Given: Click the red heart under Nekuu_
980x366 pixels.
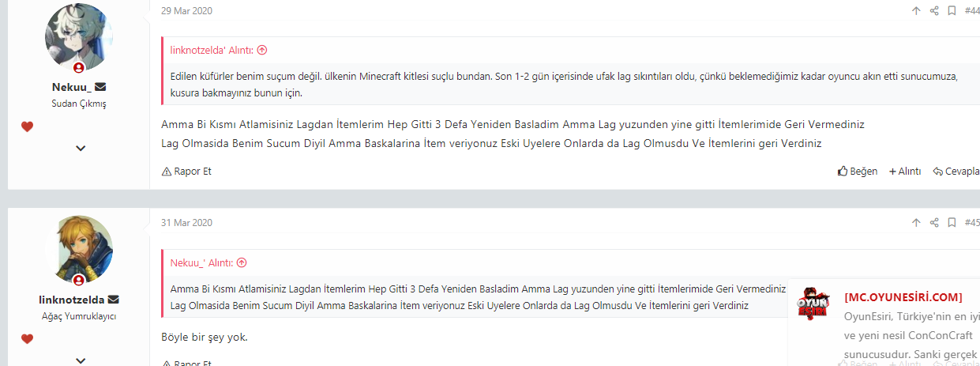Looking at the screenshot, I should (x=27, y=126).
